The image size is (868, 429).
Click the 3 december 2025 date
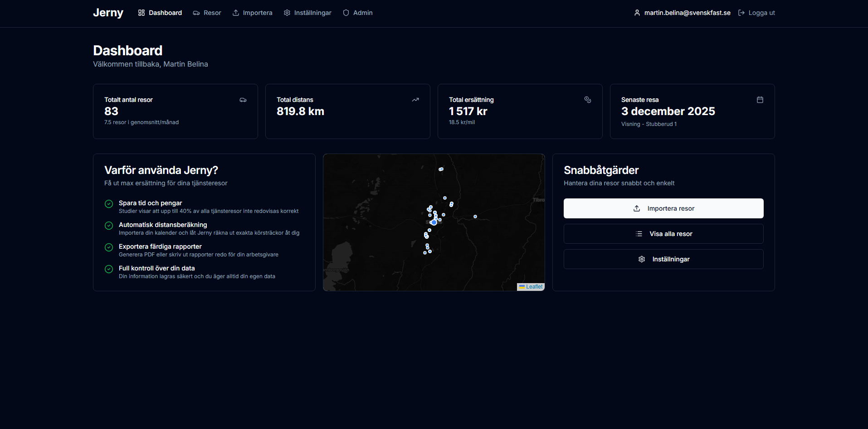pyautogui.click(x=668, y=111)
